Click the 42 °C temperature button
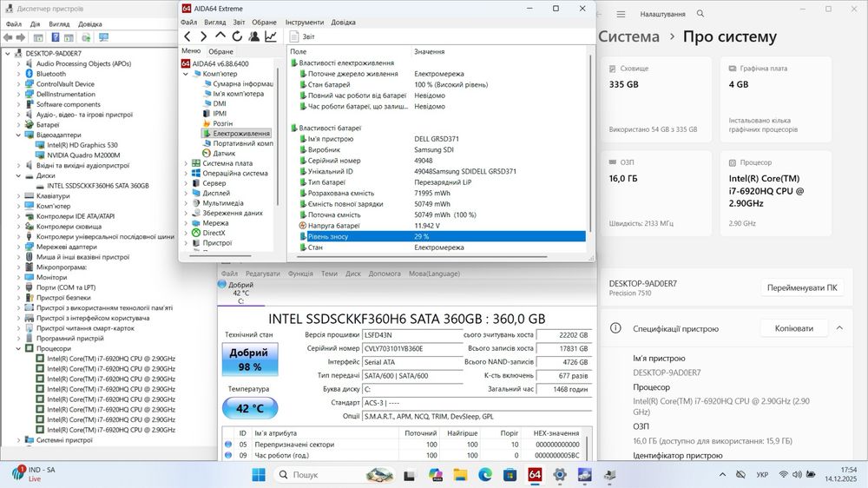 pyautogui.click(x=250, y=408)
